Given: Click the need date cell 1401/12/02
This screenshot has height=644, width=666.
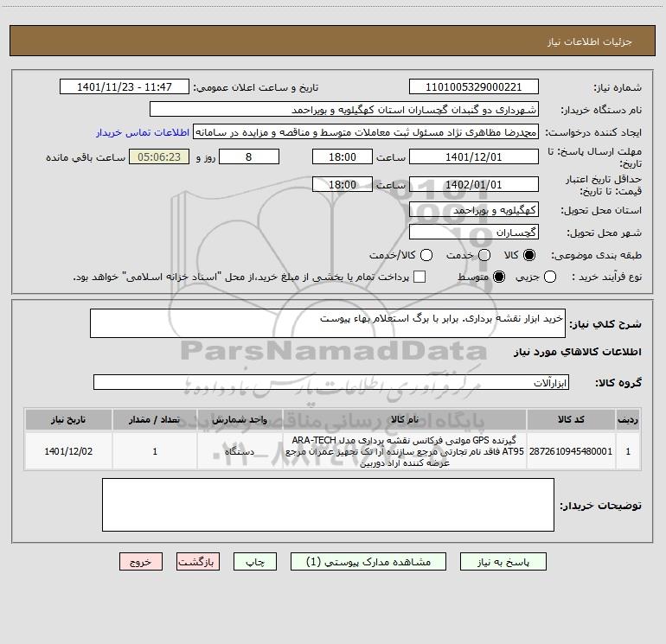Looking at the screenshot, I should (68, 451).
